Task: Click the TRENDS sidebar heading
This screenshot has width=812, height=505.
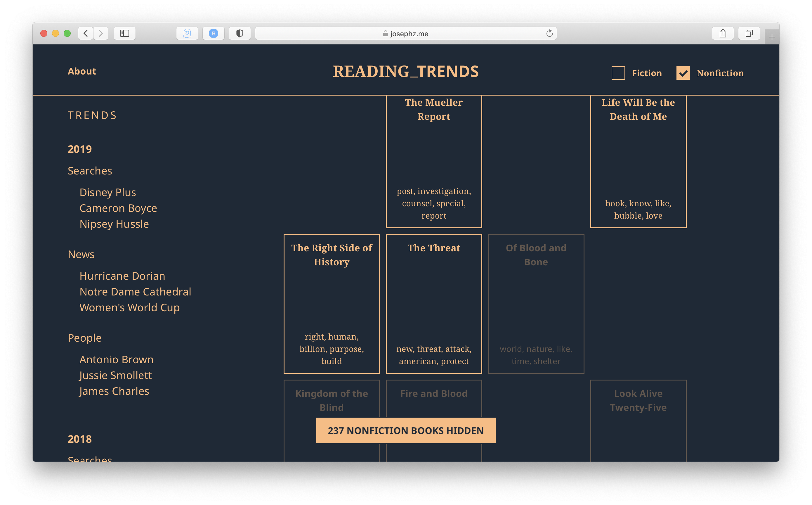Action: (x=93, y=115)
